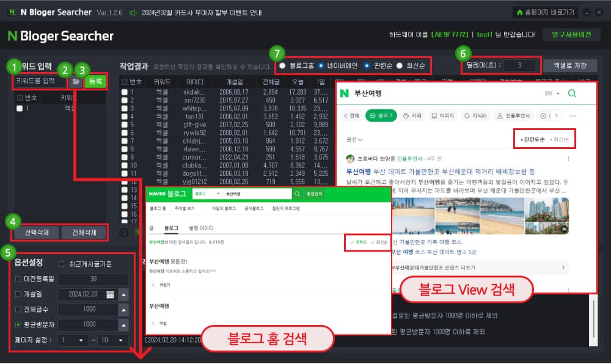This screenshot has height=364, width=611.
Task: Select the 블로그홈 radio button
Action: click(x=282, y=66)
